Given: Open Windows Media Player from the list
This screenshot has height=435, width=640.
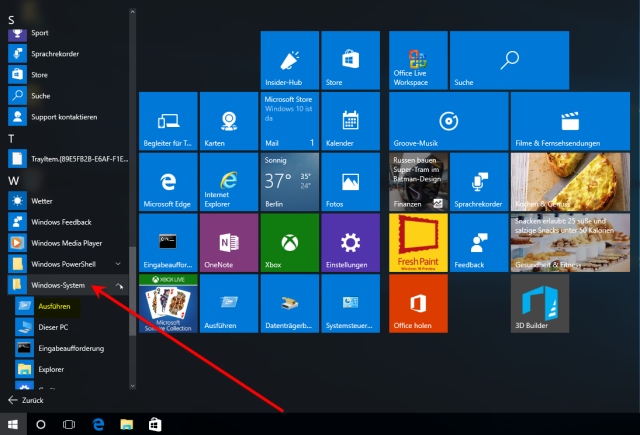Looking at the screenshot, I should 65,243.
